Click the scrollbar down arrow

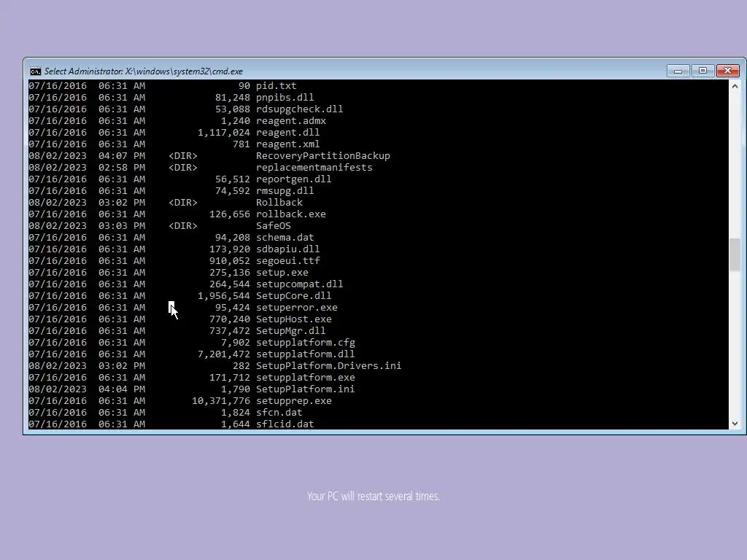pyautogui.click(x=735, y=424)
